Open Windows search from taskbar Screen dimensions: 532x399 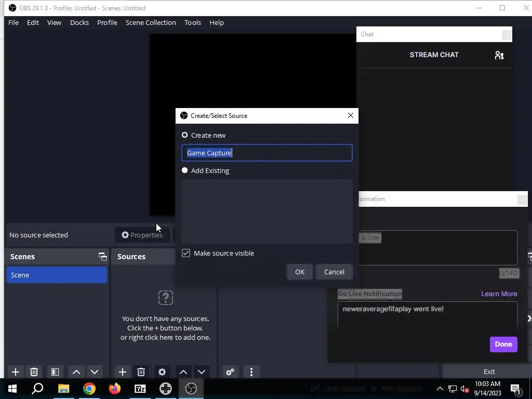(37, 389)
